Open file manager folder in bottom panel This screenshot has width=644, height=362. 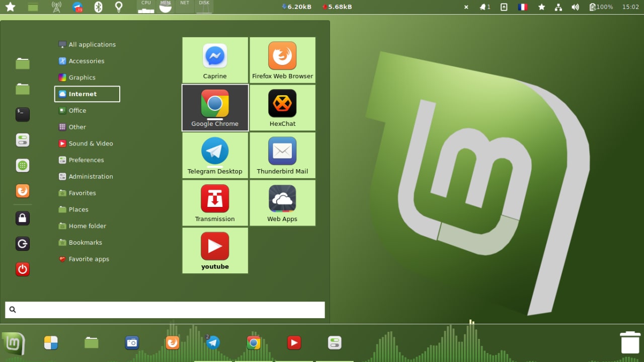[91, 343]
